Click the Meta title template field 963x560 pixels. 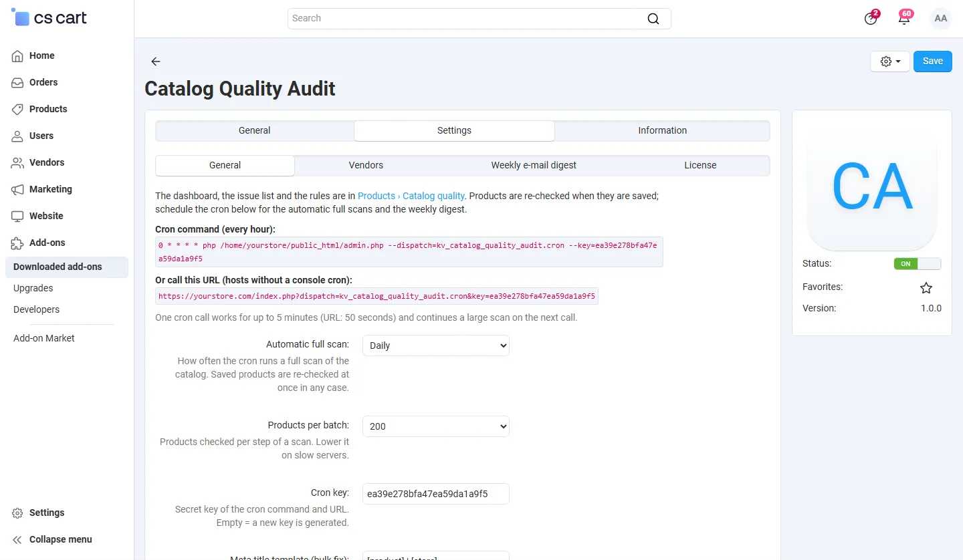point(436,556)
